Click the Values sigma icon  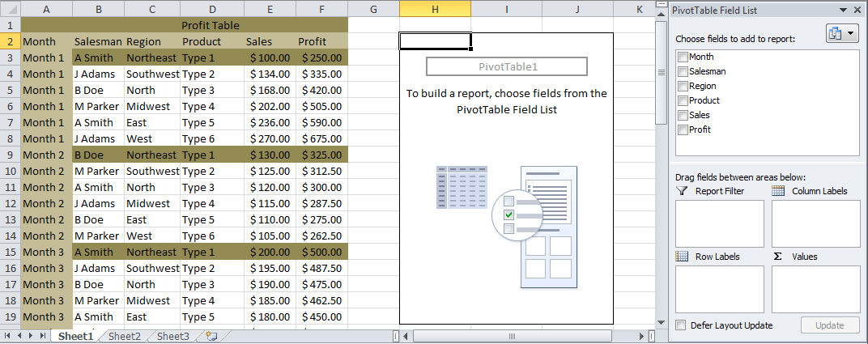coord(778,257)
